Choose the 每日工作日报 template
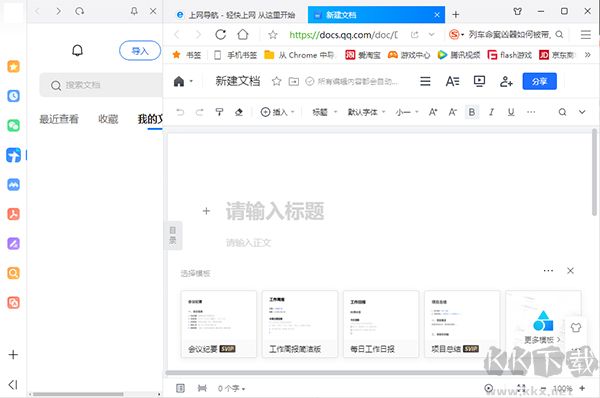This screenshot has width=600, height=398. (x=381, y=324)
